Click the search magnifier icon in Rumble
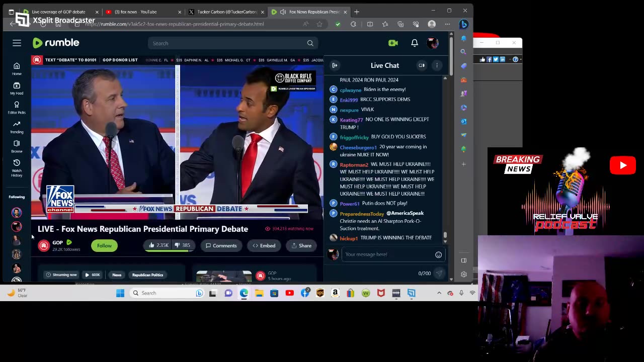The width and height of the screenshot is (644, 362). point(310,43)
